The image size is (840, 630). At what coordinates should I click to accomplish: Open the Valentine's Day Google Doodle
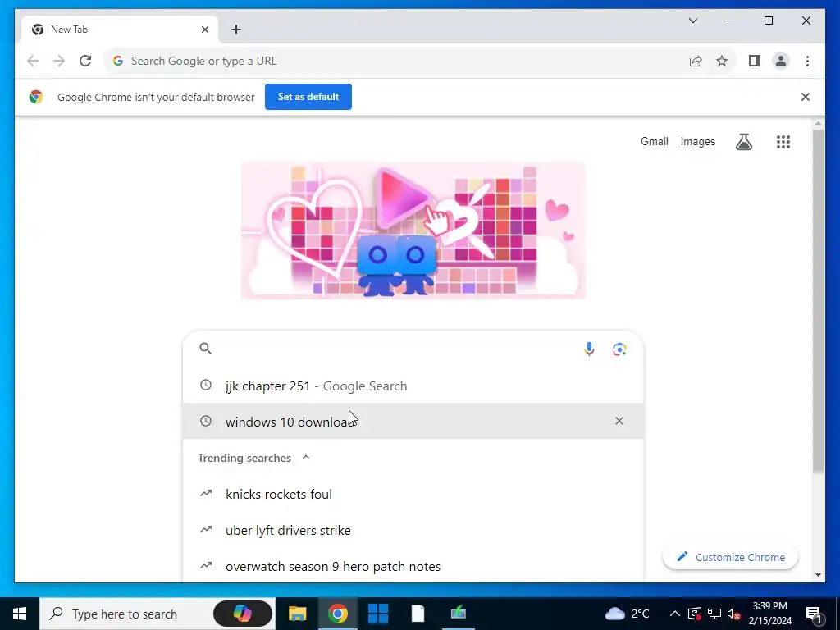click(413, 231)
